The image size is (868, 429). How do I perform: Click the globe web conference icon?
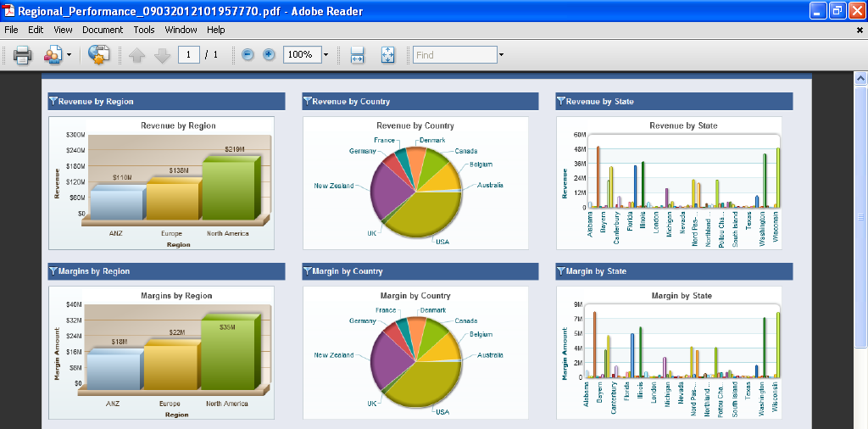click(99, 55)
